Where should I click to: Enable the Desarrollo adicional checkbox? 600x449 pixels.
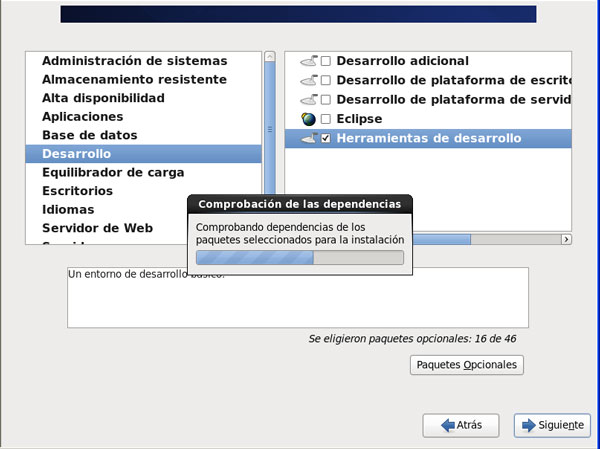tap(326, 61)
